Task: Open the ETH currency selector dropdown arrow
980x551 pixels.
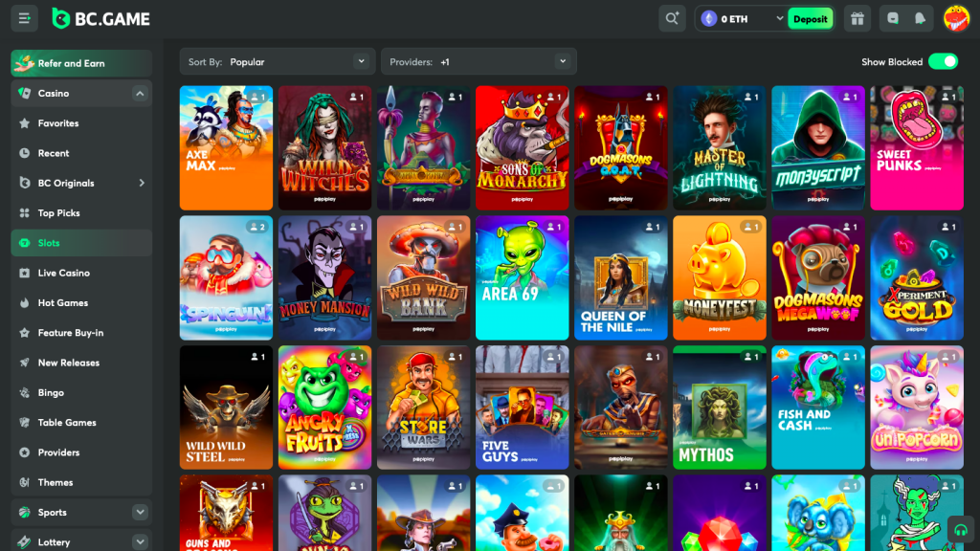Action: (779, 19)
